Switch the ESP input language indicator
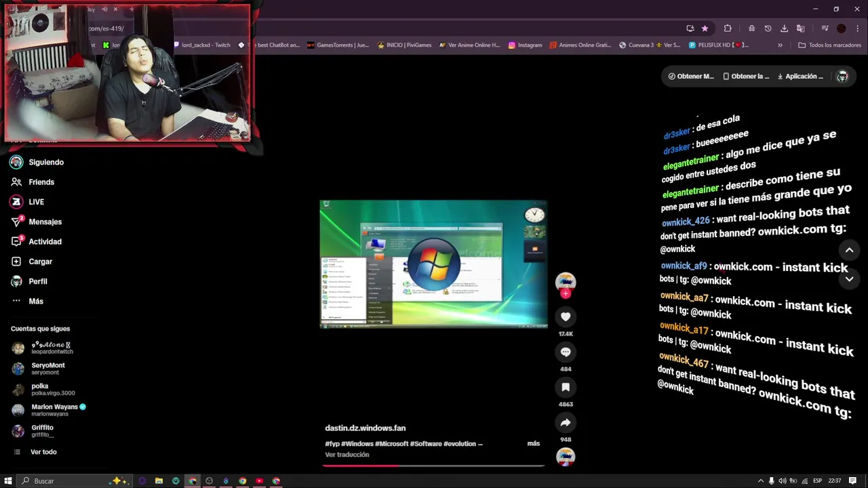 tap(817, 481)
